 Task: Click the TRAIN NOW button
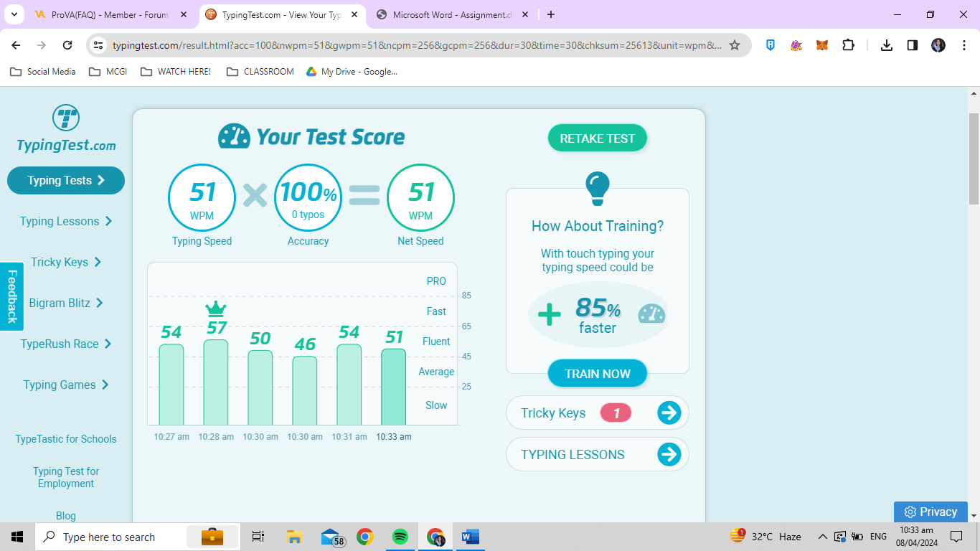[598, 374]
